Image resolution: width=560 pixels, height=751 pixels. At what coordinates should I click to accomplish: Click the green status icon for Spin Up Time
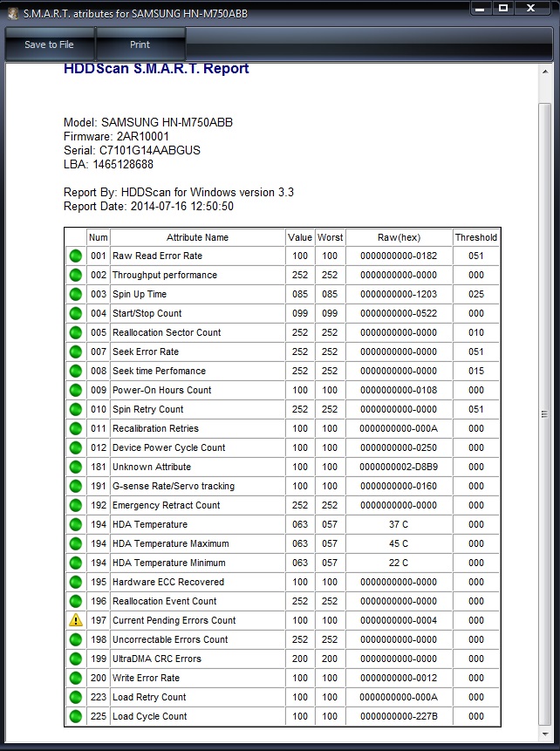[76, 294]
